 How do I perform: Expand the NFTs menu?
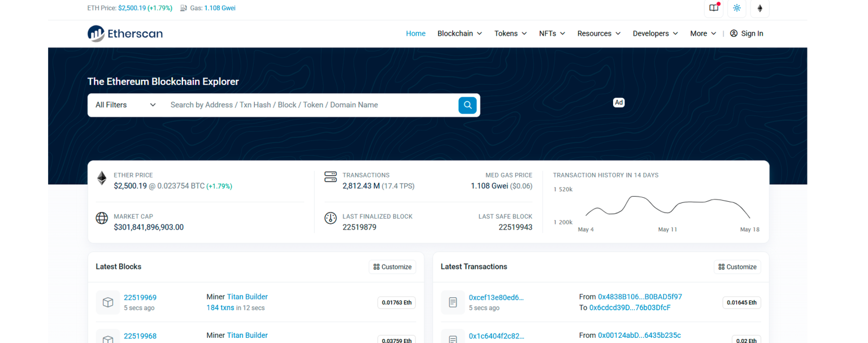coord(552,33)
